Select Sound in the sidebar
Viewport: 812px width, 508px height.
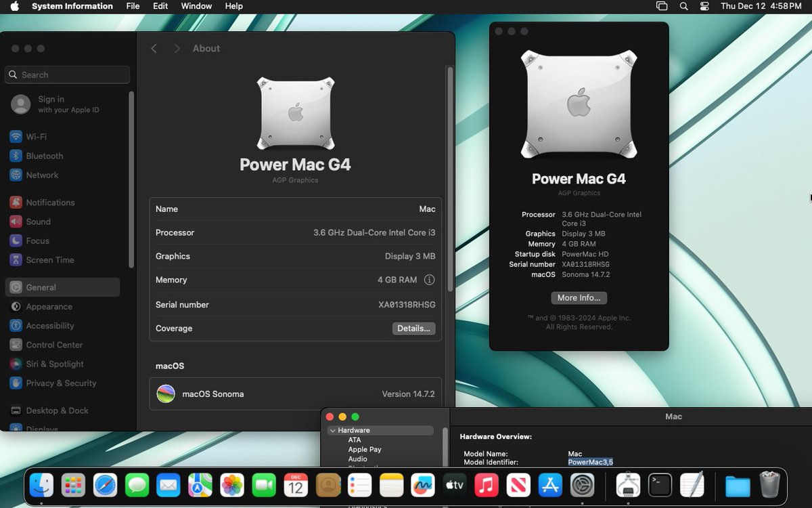pos(62,221)
